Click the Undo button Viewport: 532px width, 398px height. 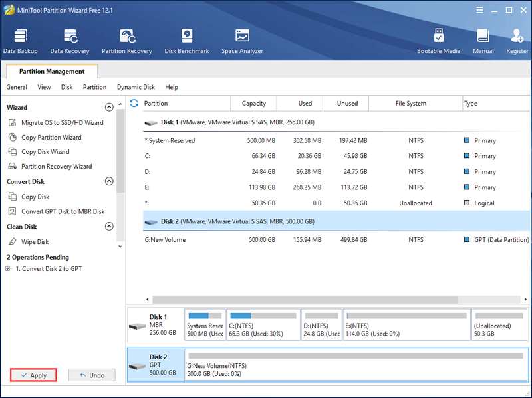click(x=92, y=375)
